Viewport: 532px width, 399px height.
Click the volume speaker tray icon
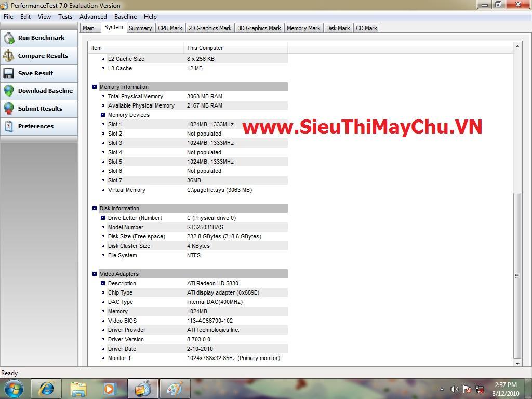click(454, 389)
